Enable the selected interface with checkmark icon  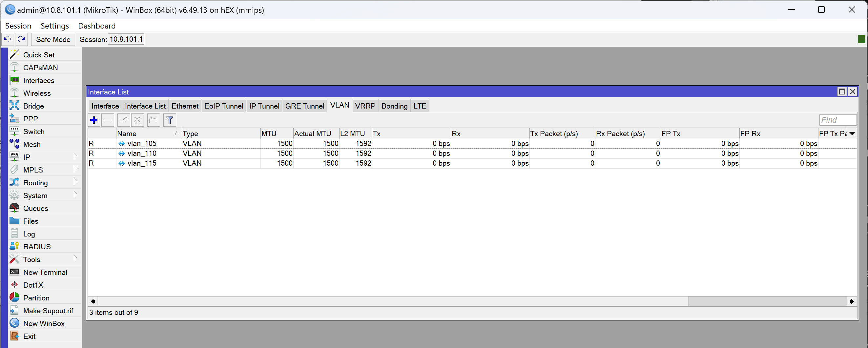pos(123,120)
